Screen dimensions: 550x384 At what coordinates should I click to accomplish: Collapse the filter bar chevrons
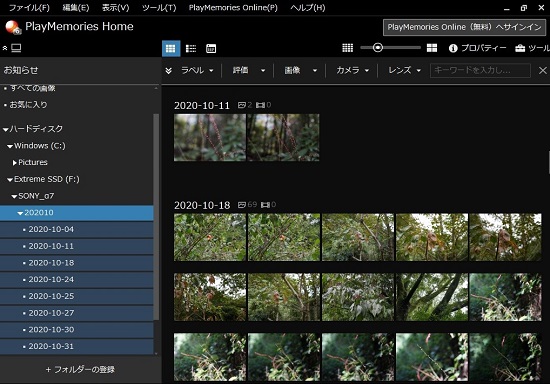[x=169, y=70]
